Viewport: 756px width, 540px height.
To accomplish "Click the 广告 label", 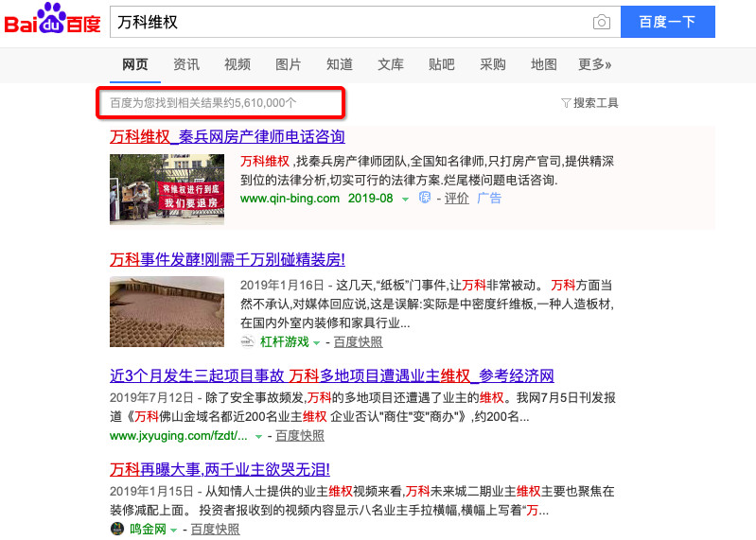I will tap(489, 198).
